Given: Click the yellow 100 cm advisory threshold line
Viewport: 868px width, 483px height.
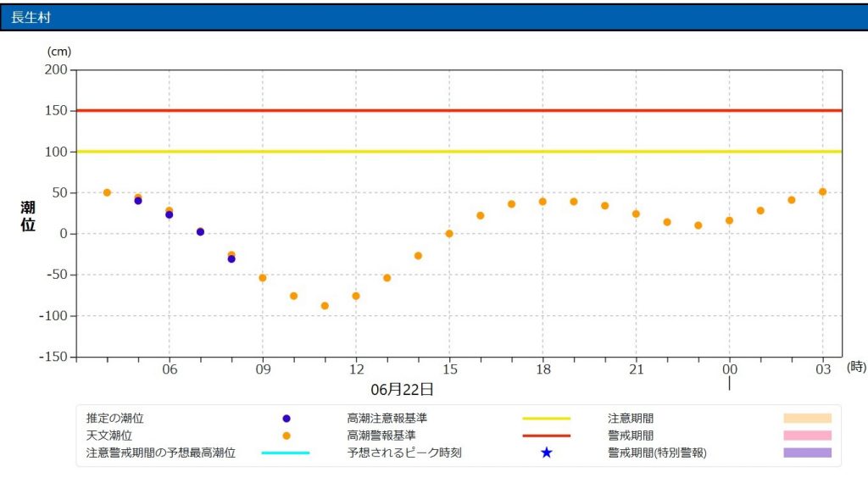Looking at the screenshot, I should pos(459,151).
